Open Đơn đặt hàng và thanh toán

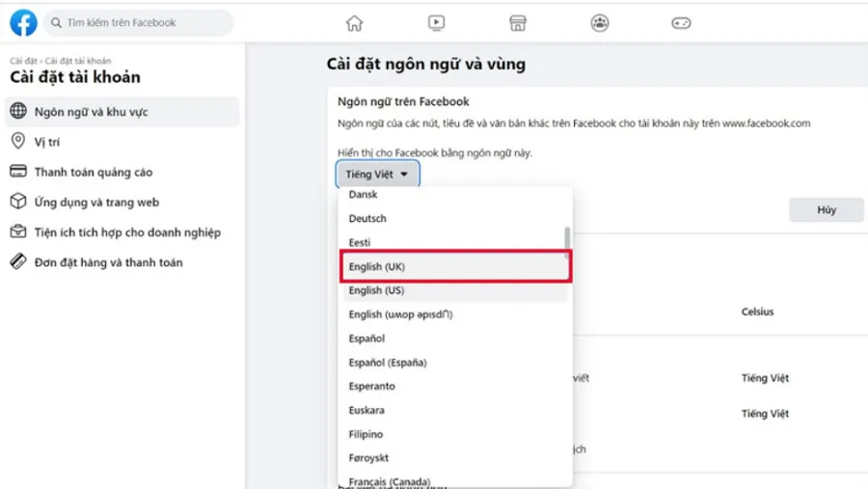[x=122, y=262]
